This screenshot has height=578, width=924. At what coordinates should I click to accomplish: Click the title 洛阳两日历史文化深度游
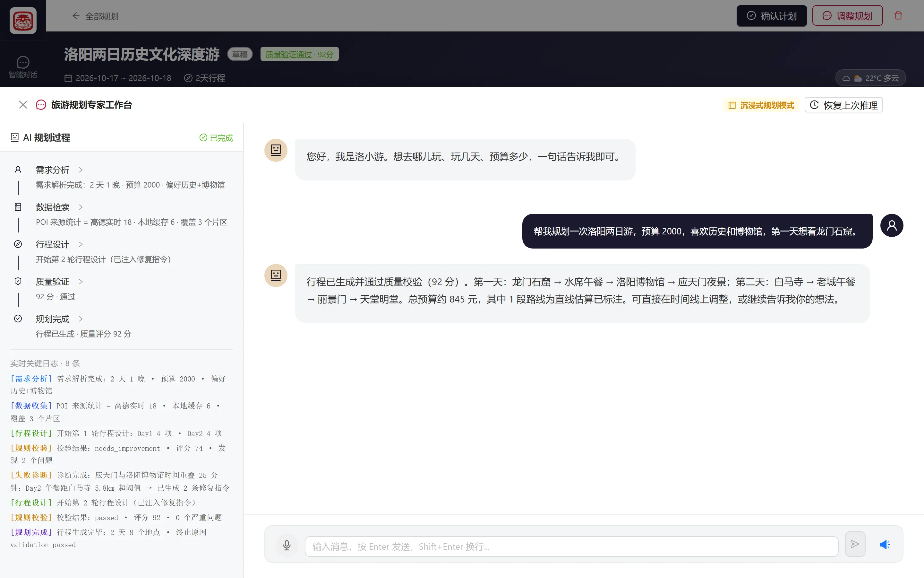click(x=142, y=54)
